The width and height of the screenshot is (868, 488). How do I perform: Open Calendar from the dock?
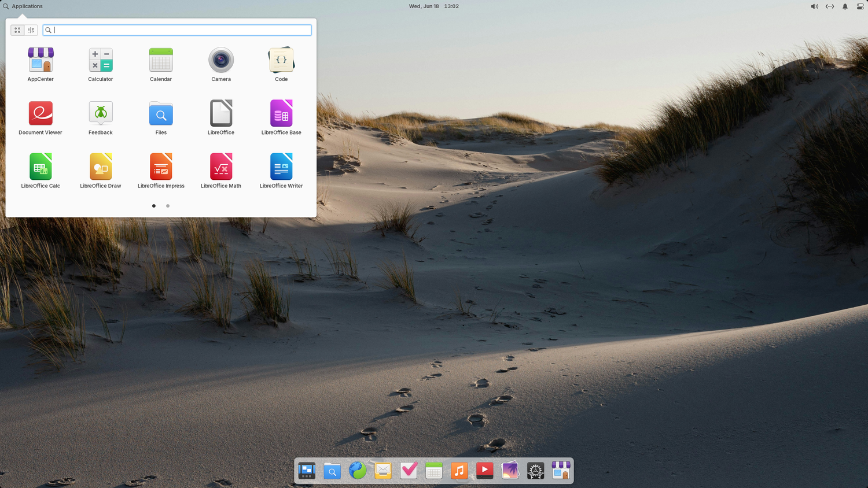point(434,471)
